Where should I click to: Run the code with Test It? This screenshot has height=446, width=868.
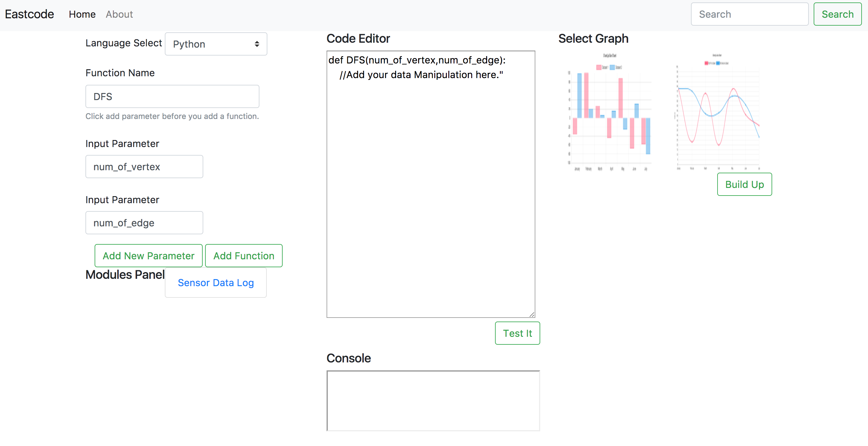[x=517, y=333]
